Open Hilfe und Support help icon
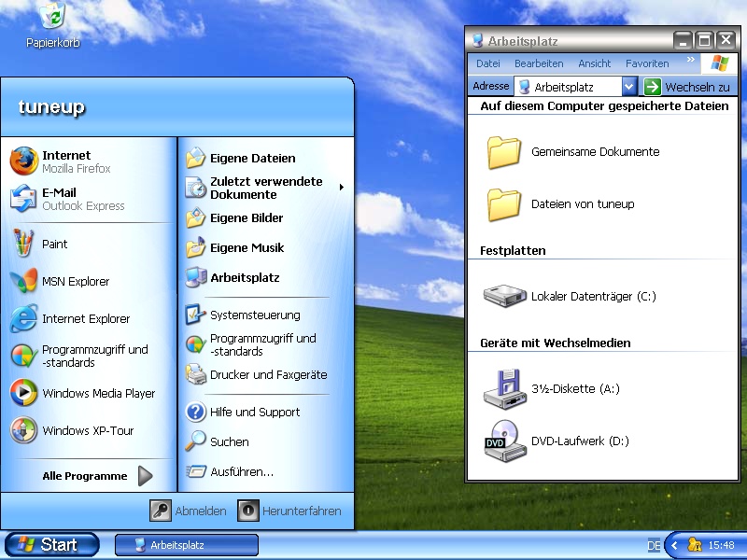 point(195,412)
